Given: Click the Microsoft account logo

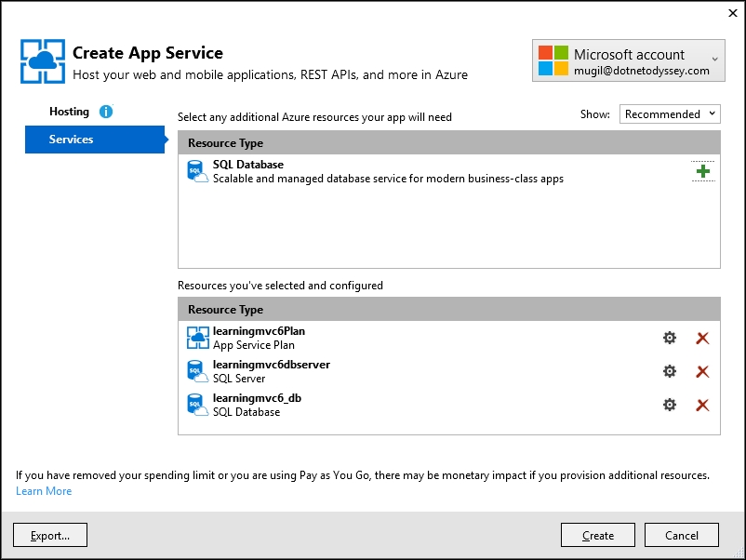Looking at the screenshot, I should 553,60.
